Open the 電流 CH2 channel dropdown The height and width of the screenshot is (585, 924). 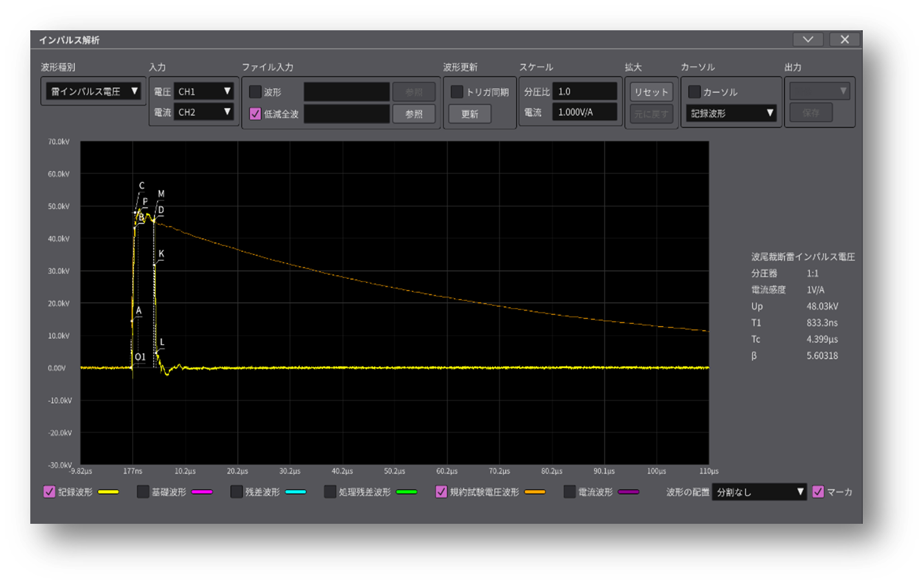tap(204, 112)
